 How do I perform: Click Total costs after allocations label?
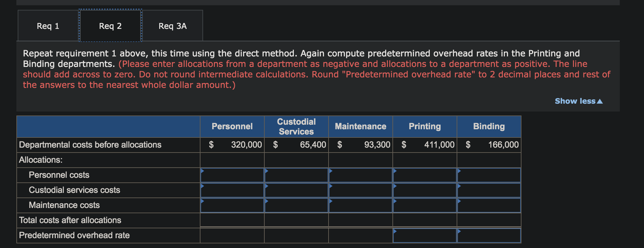[70, 220]
